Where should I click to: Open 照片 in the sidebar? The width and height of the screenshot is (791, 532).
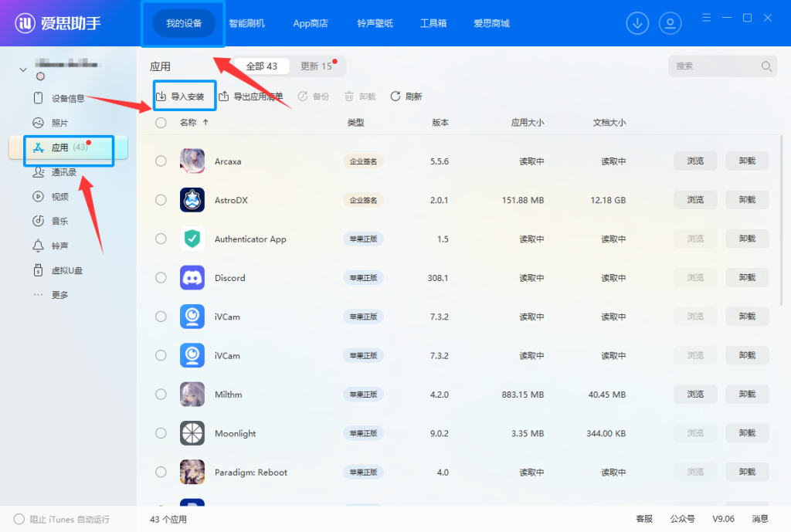(x=50, y=123)
